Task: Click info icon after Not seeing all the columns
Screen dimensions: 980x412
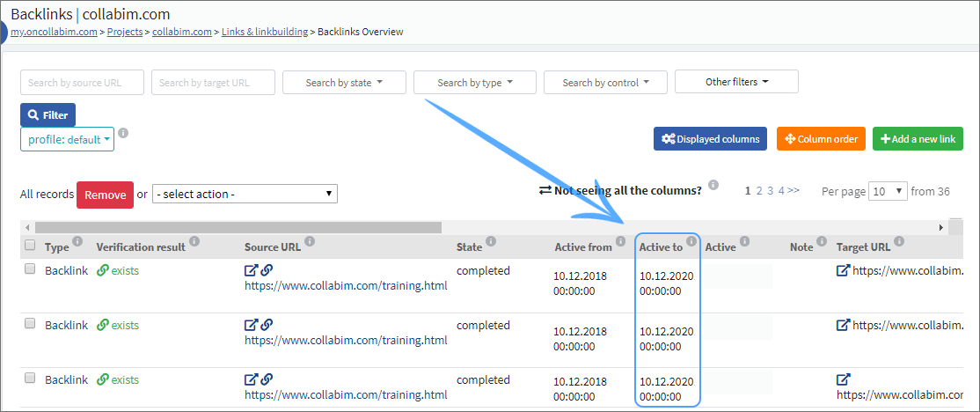Action: point(713,185)
